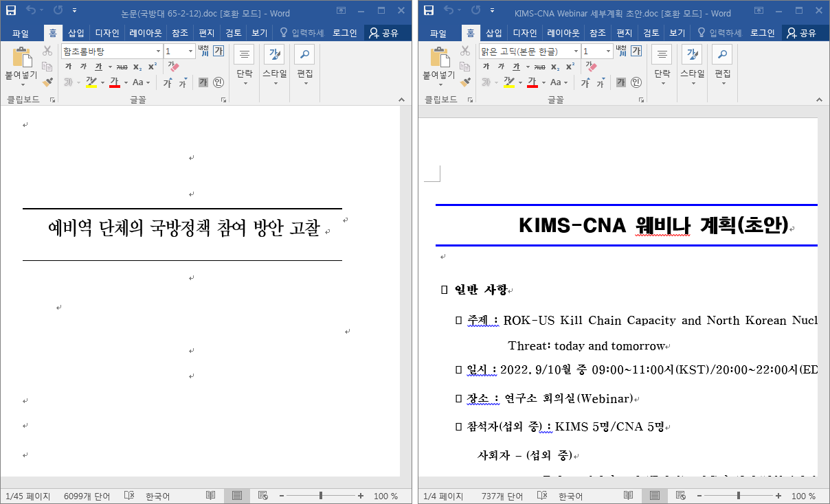Expand the 스타일 styles group in KIMS-CNA window

pyautogui.click(x=692, y=65)
